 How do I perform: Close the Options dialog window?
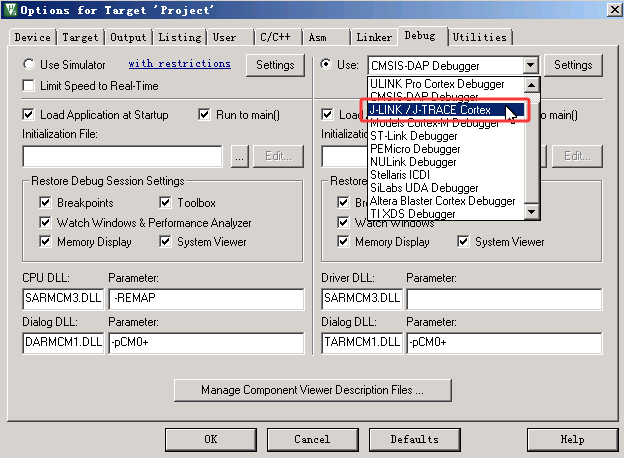tap(614, 10)
